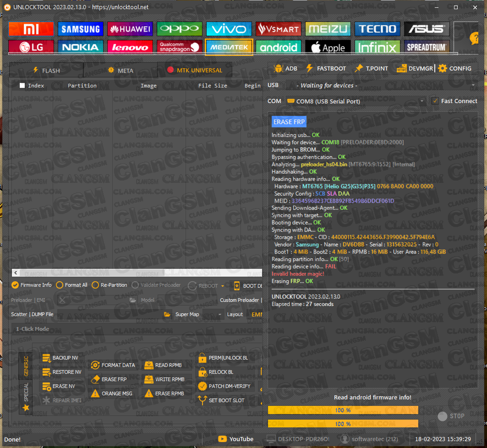487x448 pixels.
Task: Enable the Re-Partition radio option
Action: pos(95,285)
